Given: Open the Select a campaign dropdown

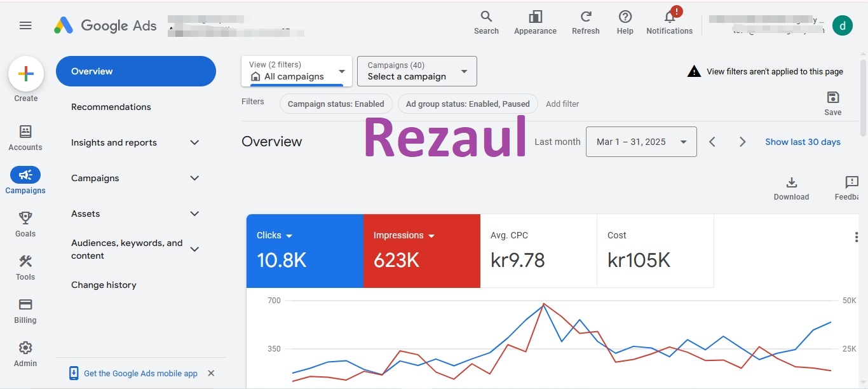Looking at the screenshot, I should point(417,71).
